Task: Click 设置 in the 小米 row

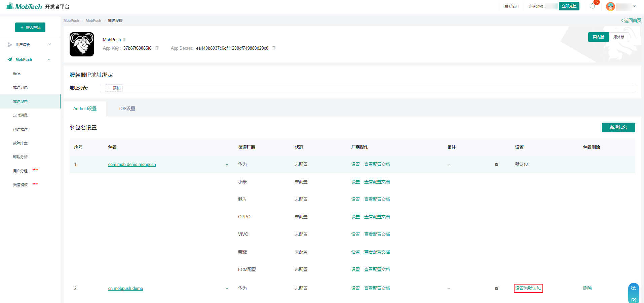Action: point(355,182)
